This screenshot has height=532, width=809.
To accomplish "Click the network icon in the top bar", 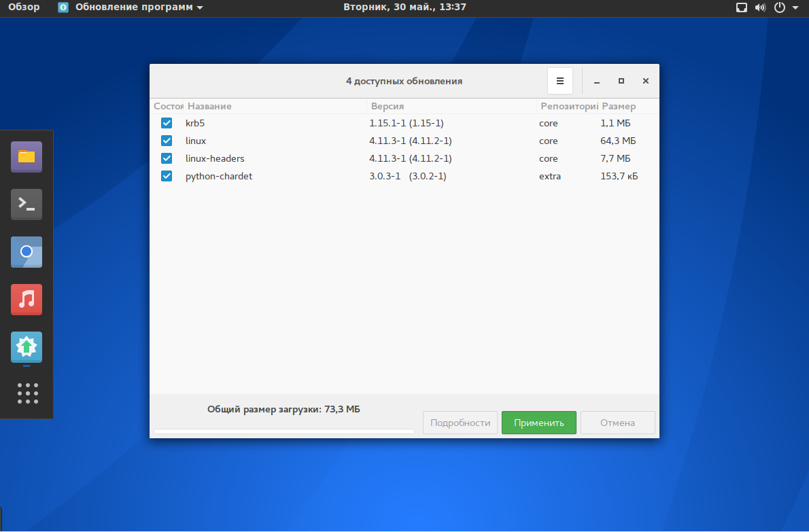I will 742,7.
